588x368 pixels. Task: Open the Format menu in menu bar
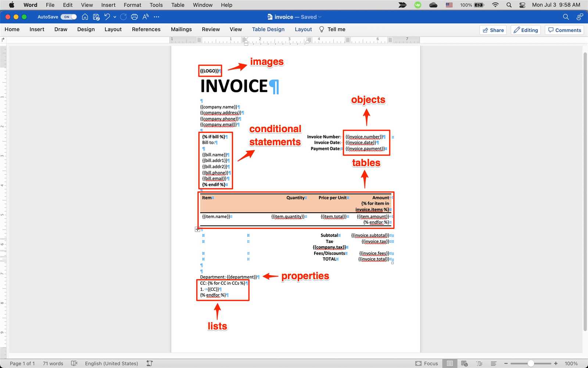coord(132,5)
